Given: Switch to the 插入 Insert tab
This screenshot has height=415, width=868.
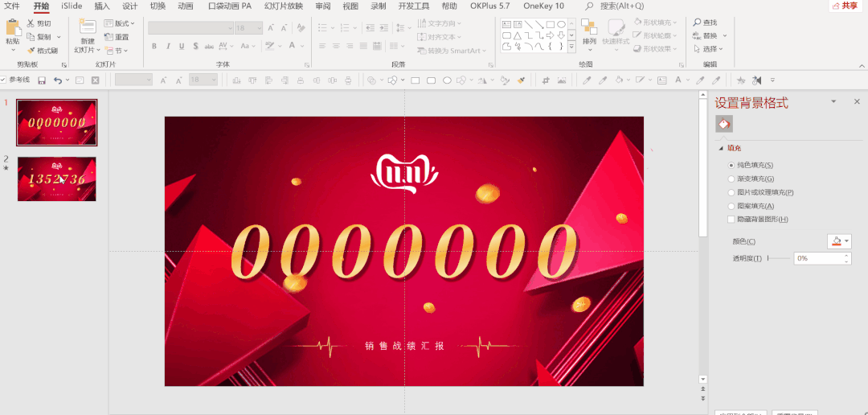Looking at the screenshot, I should (x=102, y=6).
